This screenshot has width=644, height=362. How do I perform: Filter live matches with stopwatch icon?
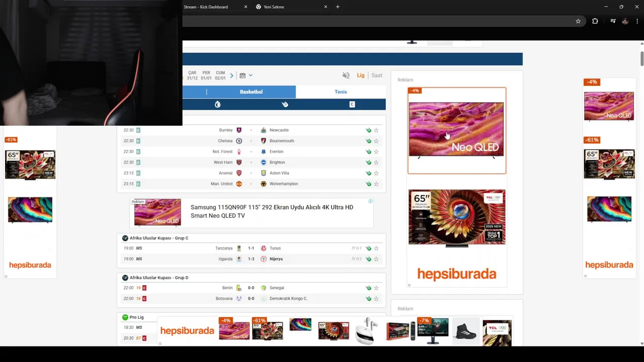217,104
